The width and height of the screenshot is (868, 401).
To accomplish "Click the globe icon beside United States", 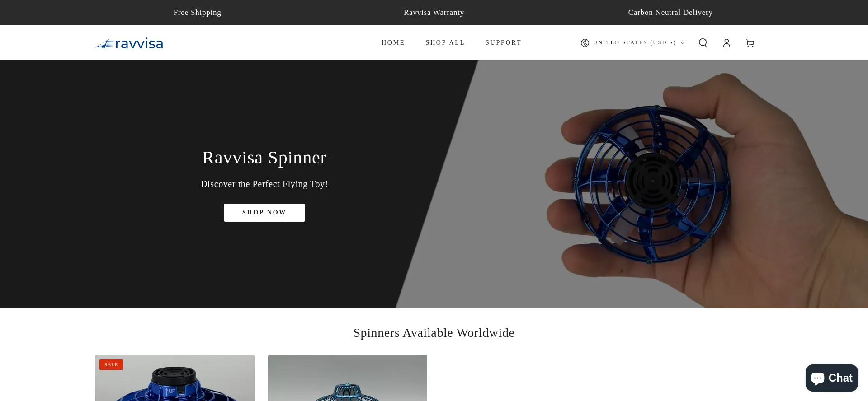I will coord(585,43).
